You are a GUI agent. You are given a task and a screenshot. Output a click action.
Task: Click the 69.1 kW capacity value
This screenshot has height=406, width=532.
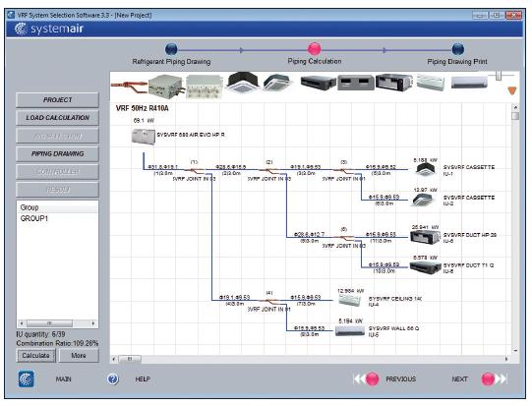coord(144,120)
